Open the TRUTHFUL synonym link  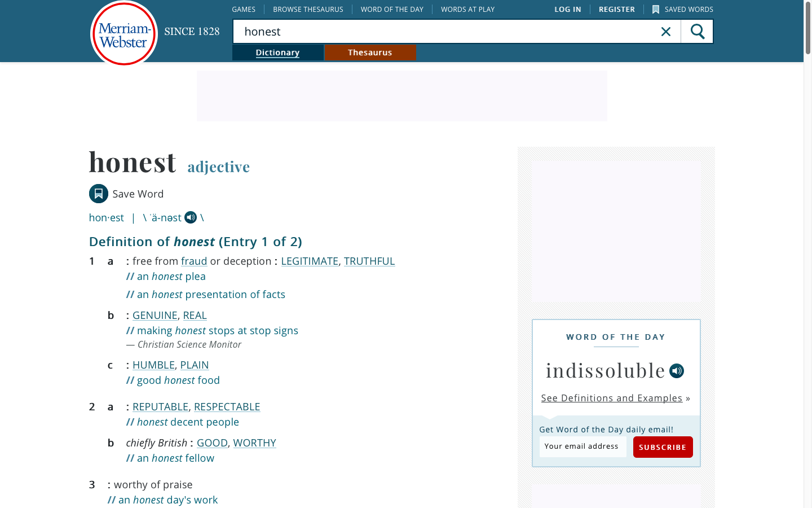point(369,261)
